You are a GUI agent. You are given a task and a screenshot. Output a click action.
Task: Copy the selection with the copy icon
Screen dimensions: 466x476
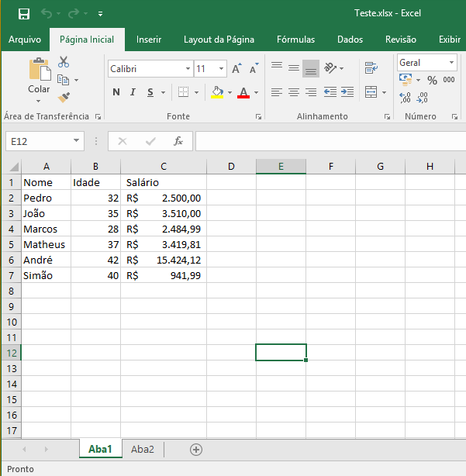tap(63, 80)
